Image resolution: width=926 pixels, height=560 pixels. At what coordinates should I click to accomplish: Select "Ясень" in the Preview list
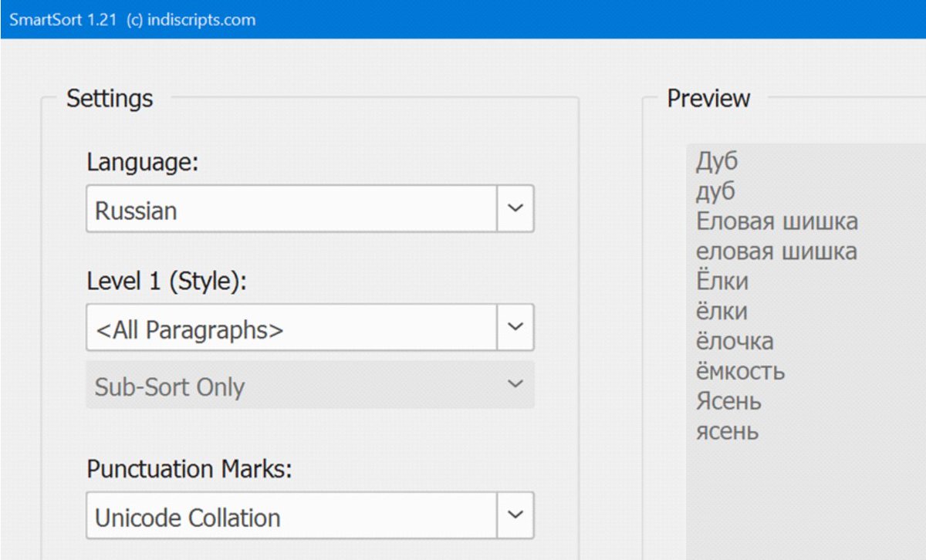click(725, 401)
